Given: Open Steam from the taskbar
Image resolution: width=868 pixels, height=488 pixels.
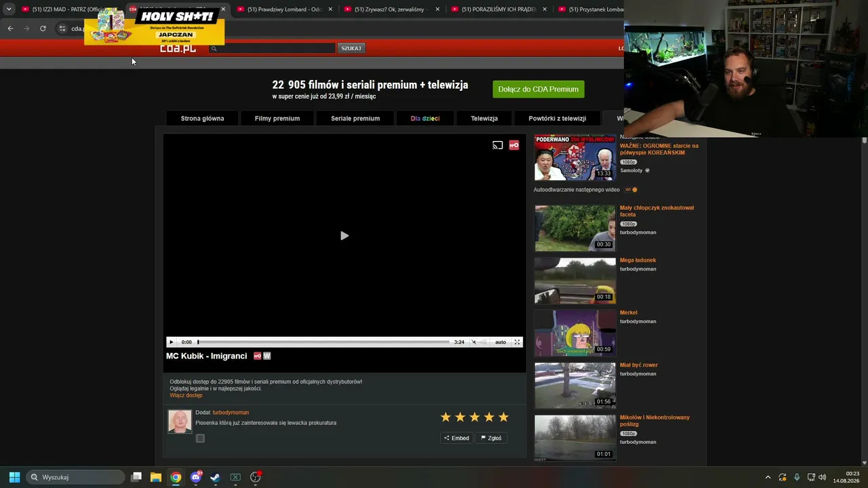Looking at the screenshot, I should 215,477.
